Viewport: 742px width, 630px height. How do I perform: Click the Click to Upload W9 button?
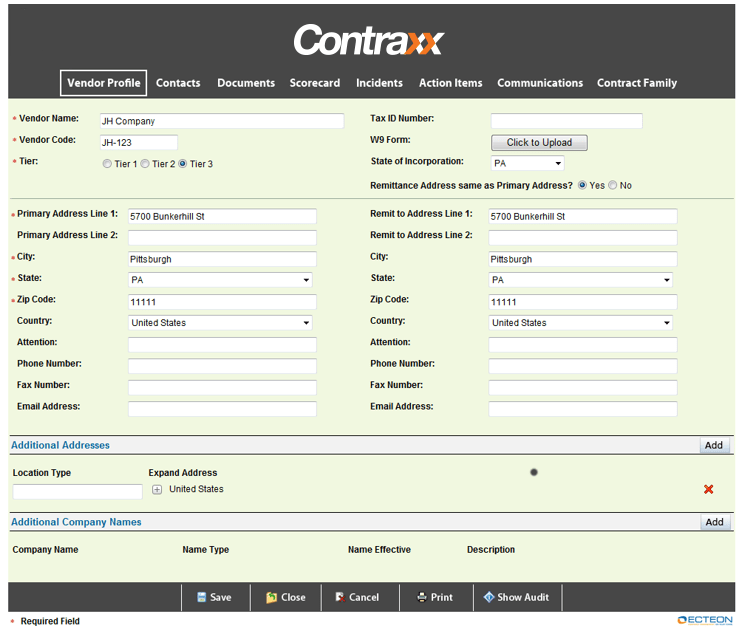coord(539,142)
